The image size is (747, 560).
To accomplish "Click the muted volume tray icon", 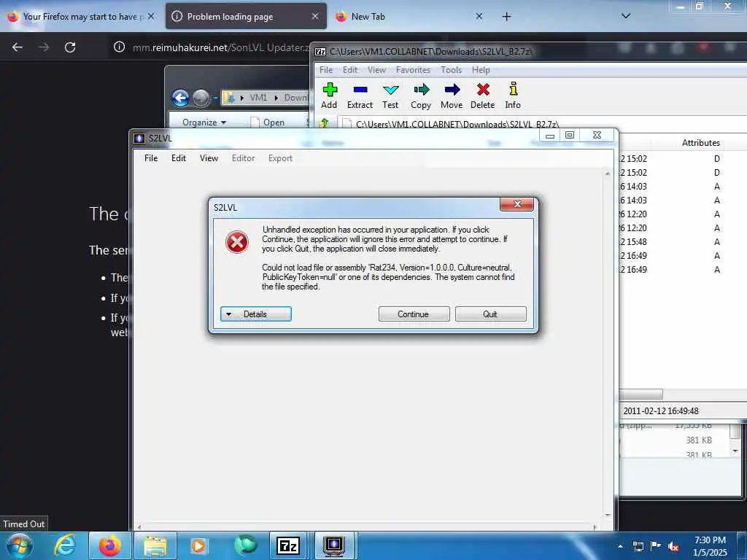I will click(x=673, y=547).
